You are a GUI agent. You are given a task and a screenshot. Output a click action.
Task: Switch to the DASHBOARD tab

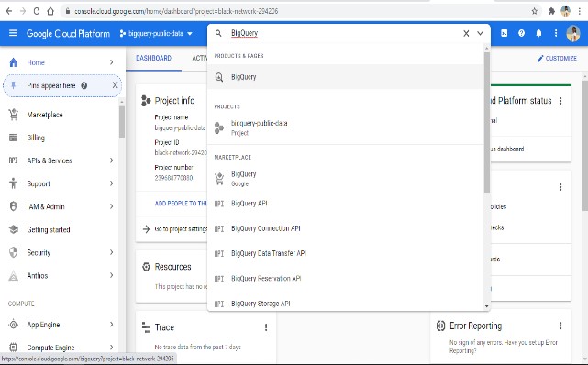[x=153, y=58]
